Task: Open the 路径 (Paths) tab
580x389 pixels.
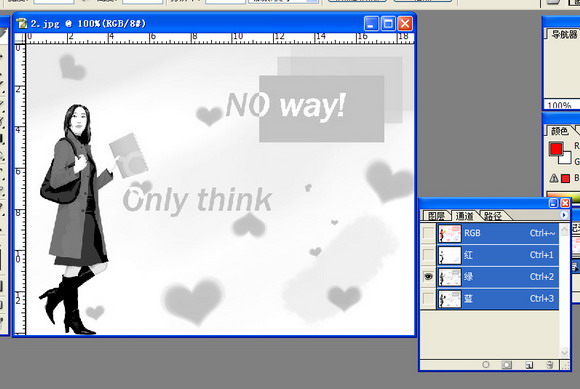Action: [493, 216]
